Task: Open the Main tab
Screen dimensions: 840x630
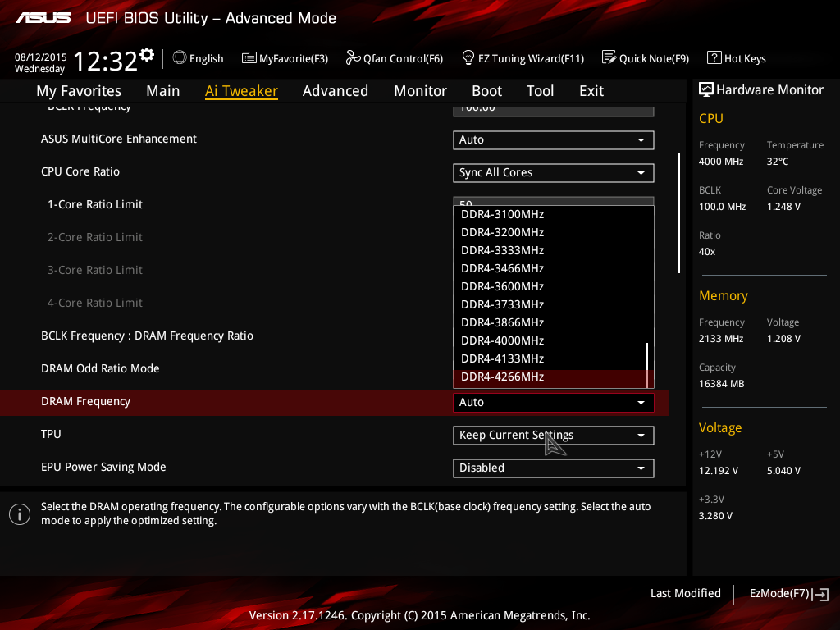Action: (163, 91)
